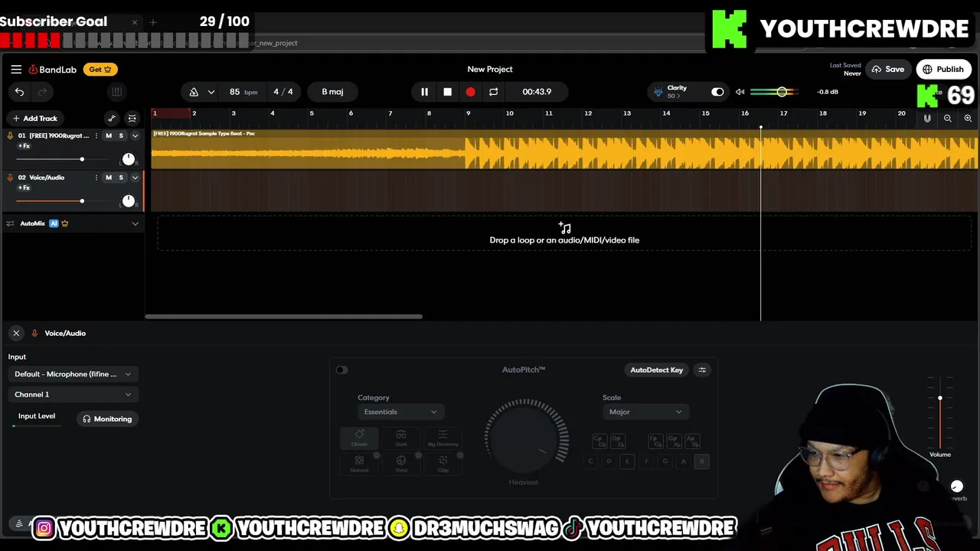Select the Duet AutoPitch preset
This screenshot has width=980, height=551.
401,438
